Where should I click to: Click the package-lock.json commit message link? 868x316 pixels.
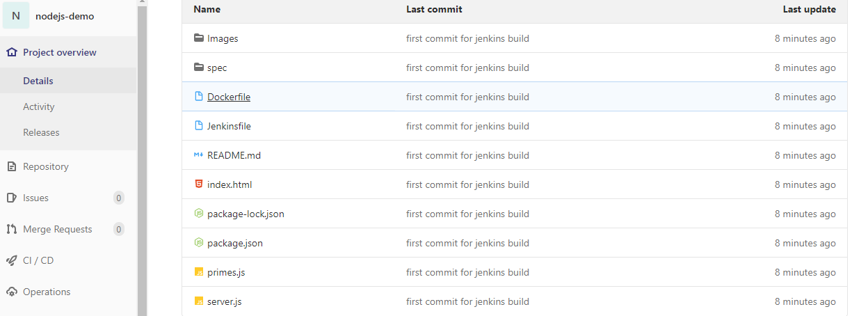[x=467, y=214]
